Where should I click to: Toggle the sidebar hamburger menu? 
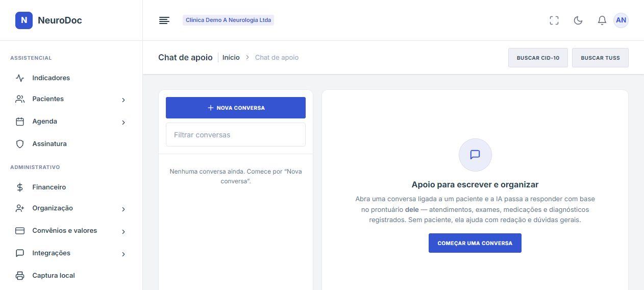click(164, 20)
